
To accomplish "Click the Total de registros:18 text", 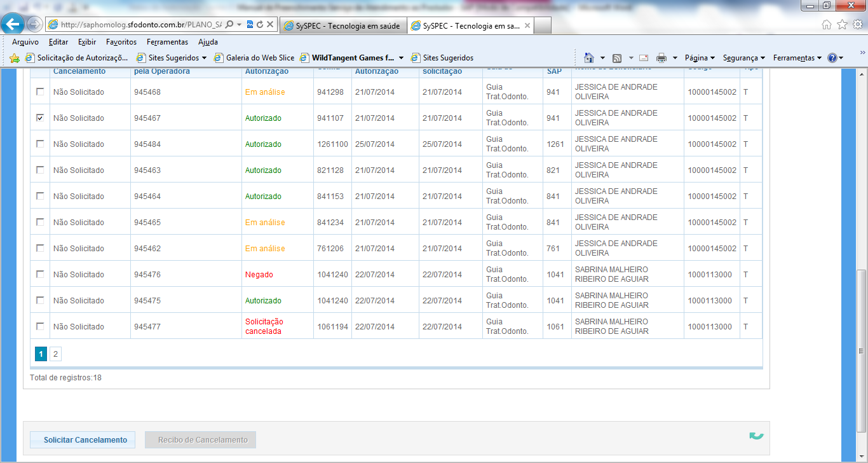I will pos(65,378).
